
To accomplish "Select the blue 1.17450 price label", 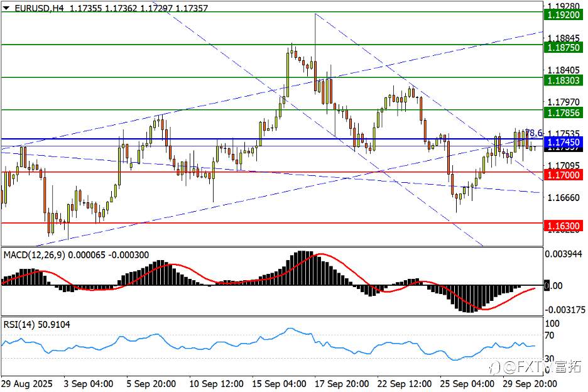I will click(x=563, y=142).
